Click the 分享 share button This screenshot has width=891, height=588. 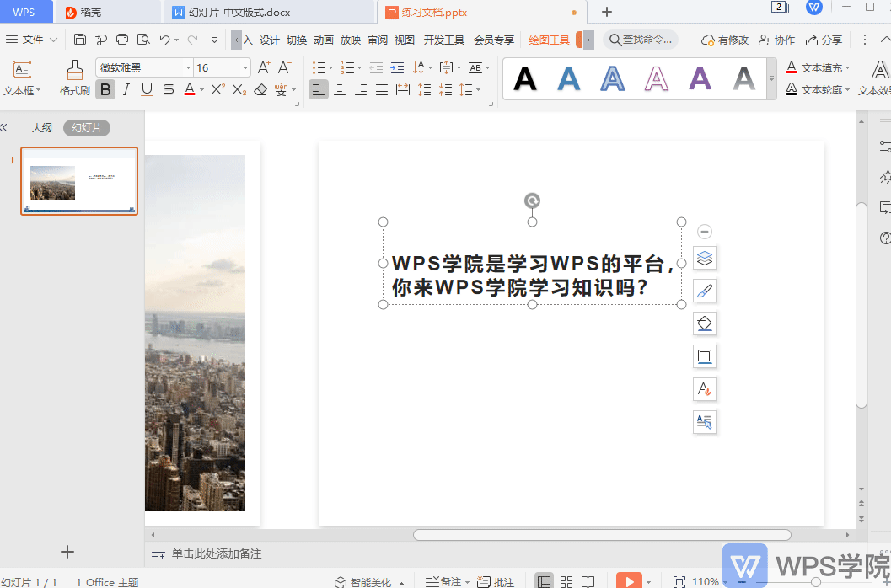(x=824, y=40)
